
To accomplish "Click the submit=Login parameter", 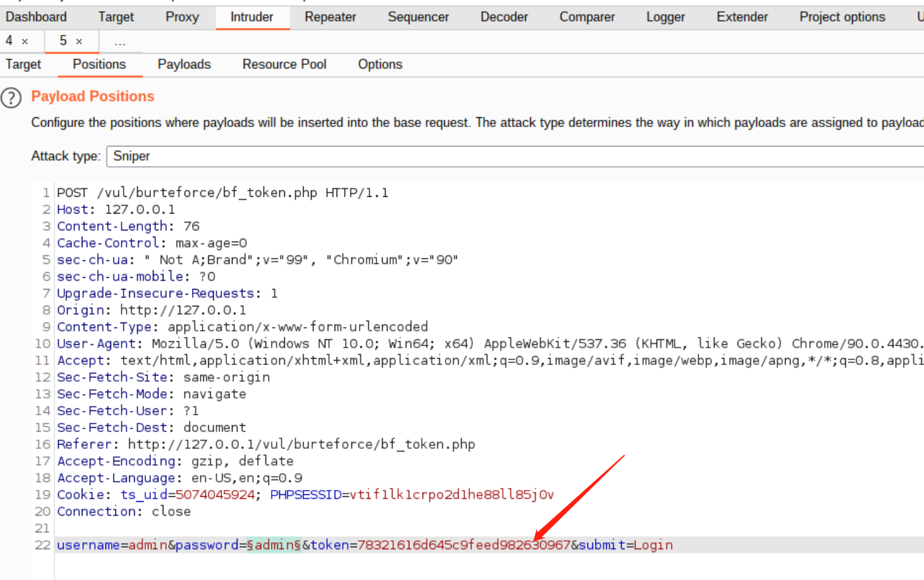I will [x=626, y=545].
